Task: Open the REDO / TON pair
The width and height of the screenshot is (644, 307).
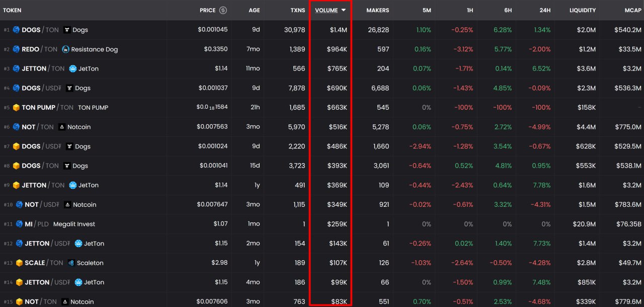Action: coord(322,49)
